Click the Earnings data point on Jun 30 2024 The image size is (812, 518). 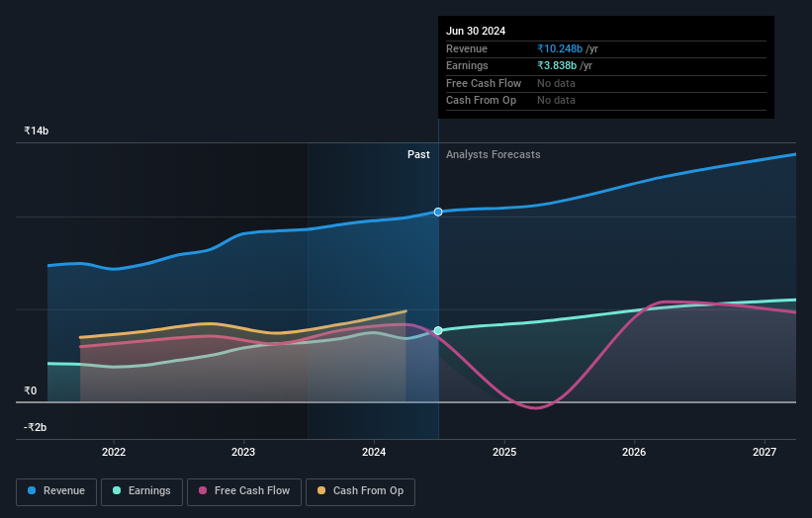[x=438, y=331]
